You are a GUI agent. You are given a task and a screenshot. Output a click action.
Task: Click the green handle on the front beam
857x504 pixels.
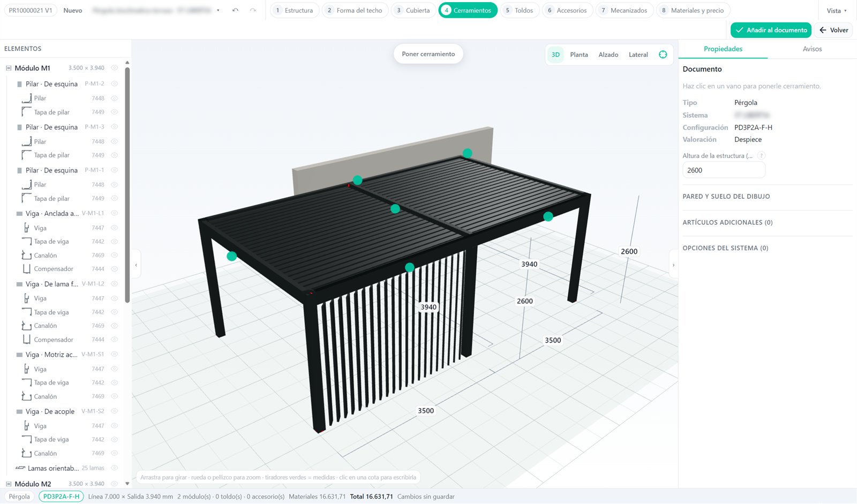tap(410, 267)
